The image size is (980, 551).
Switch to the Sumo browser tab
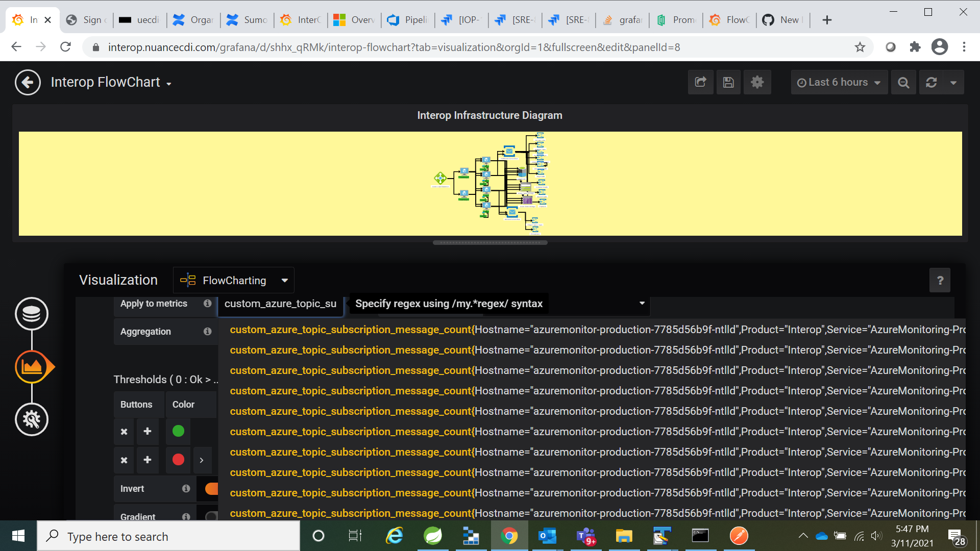247,19
